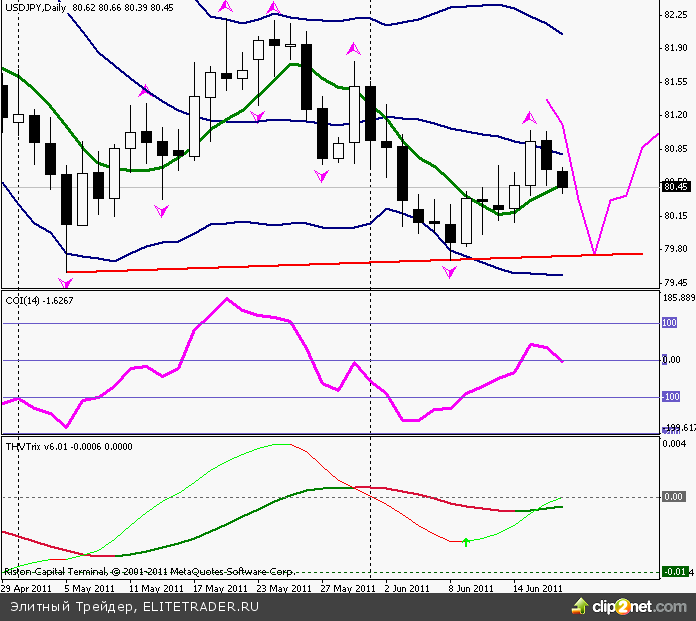Image resolution: width=696 pixels, height=621 pixels.
Task: Click the green up arrow in THVTrix panel
Action: tap(466, 542)
